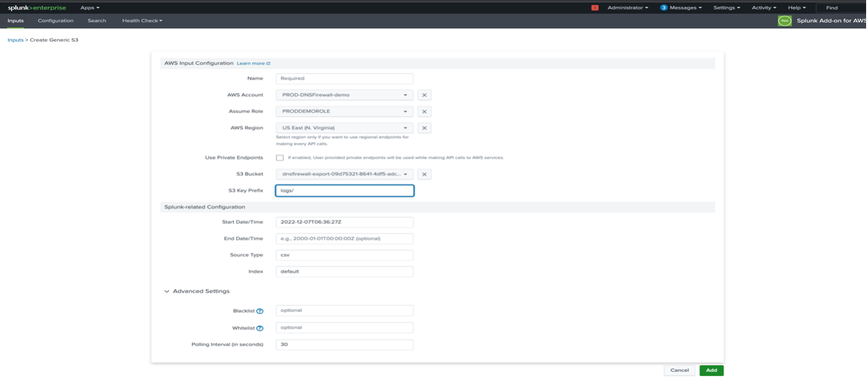This screenshot has width=868, height=390.
Task: Clear the AWS Region selection with the X
Action: point(423,127)
